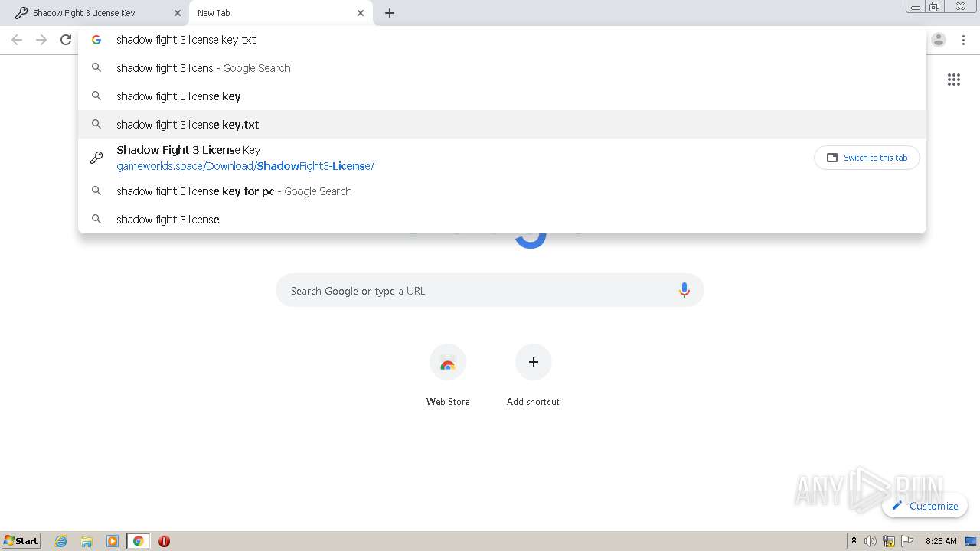
Task: Show hidden system tray icons
Action: click(x=854, y=541)
